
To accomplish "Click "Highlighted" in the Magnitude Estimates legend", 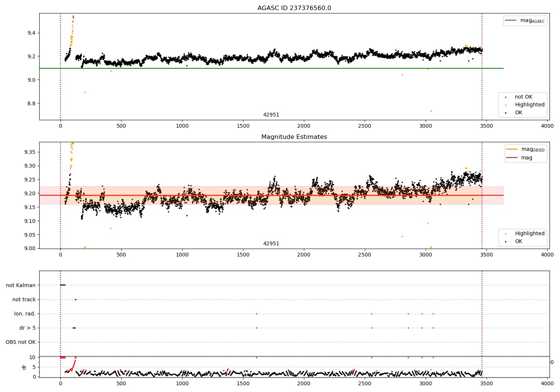I will (x=530, y=234).
